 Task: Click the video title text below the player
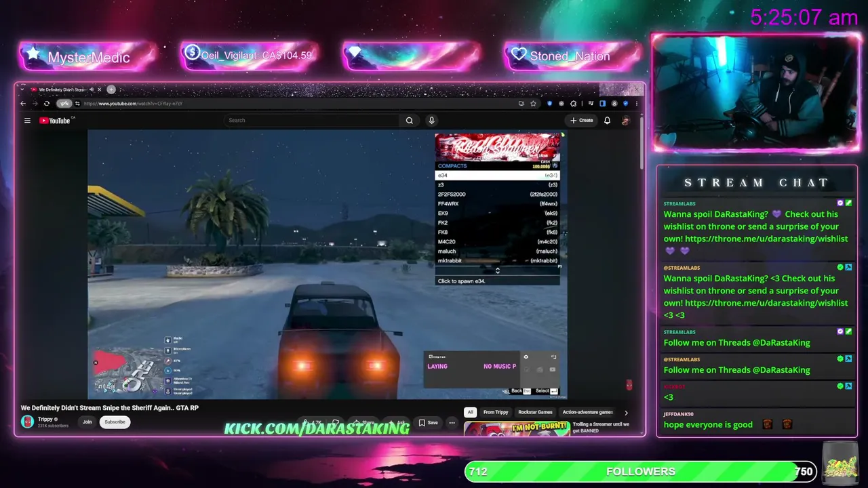[110, 408]
